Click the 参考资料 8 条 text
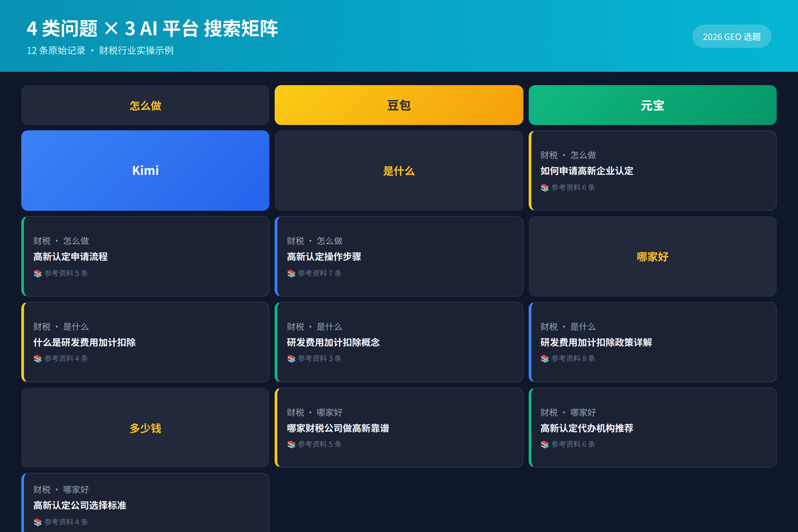Viewport: 798px width, 532px height. point(573,359)
